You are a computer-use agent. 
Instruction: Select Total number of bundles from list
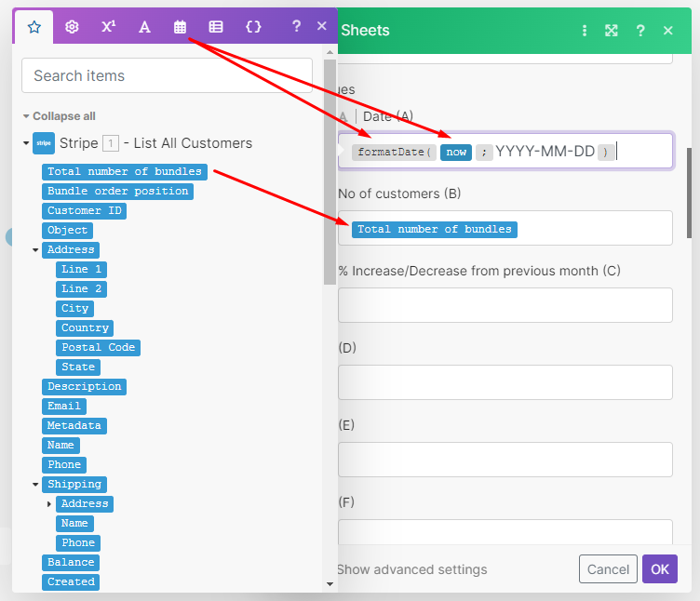[125, 172]
